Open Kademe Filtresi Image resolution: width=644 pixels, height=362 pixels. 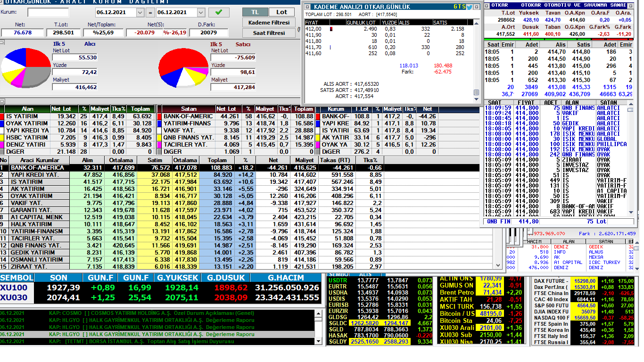coord(269,22)
